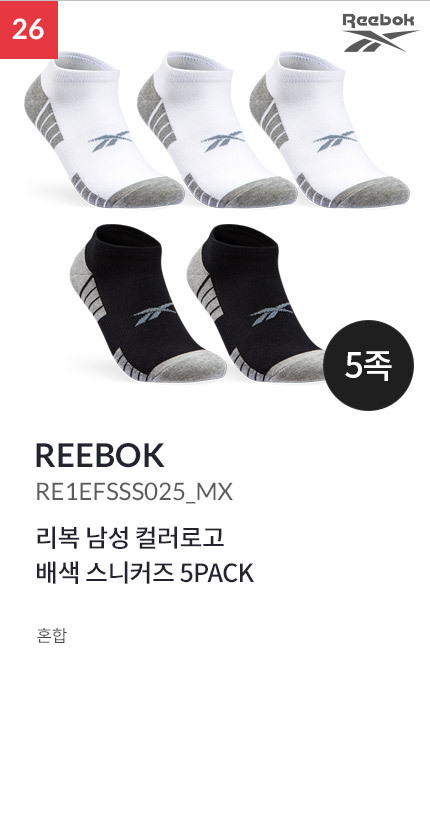Click the Reebok wordmark text in logo
Viewport: 430px width, 829px height.
(379, 21)
